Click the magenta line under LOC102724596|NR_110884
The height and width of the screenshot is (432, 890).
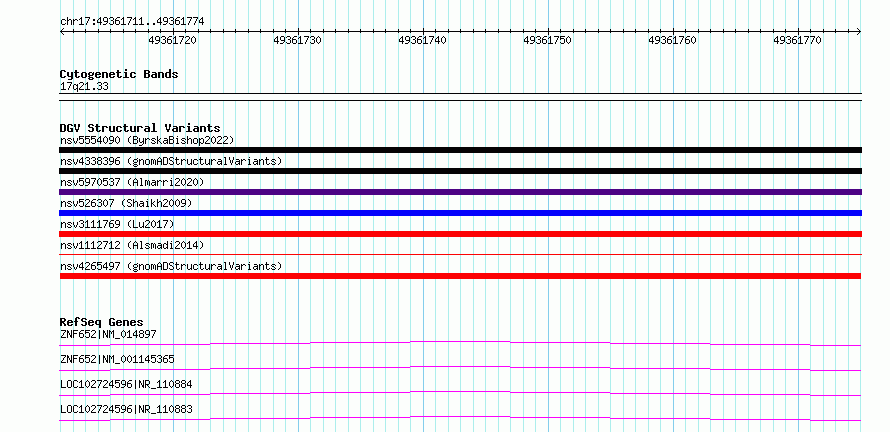click(460, 393)
